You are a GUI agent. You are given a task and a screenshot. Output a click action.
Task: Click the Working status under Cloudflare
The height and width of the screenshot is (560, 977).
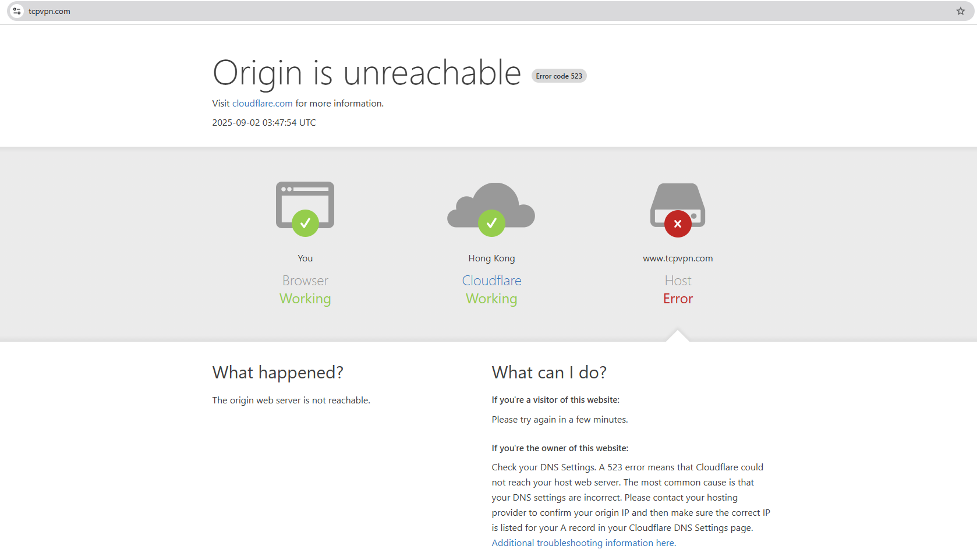(x=491, y=299)
